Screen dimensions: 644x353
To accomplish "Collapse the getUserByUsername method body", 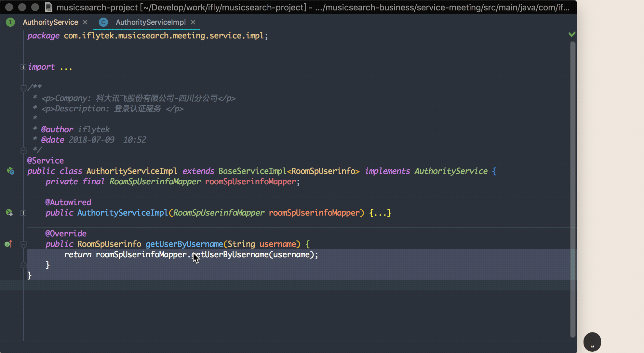I will pyautogui.click(x=23, y=244).
